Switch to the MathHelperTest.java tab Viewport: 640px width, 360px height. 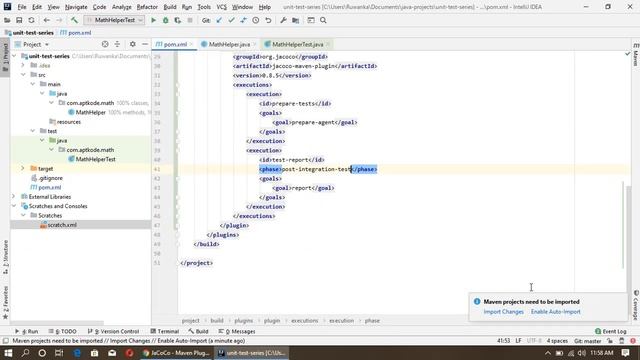pos(297,44)
